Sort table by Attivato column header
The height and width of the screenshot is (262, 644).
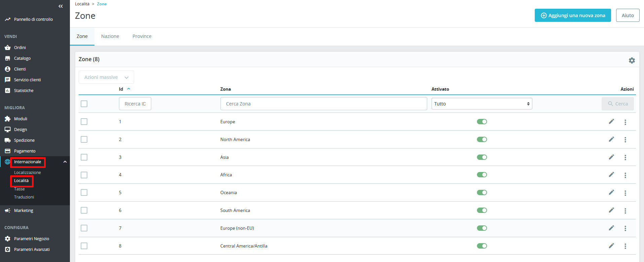(x=440, y=89)
